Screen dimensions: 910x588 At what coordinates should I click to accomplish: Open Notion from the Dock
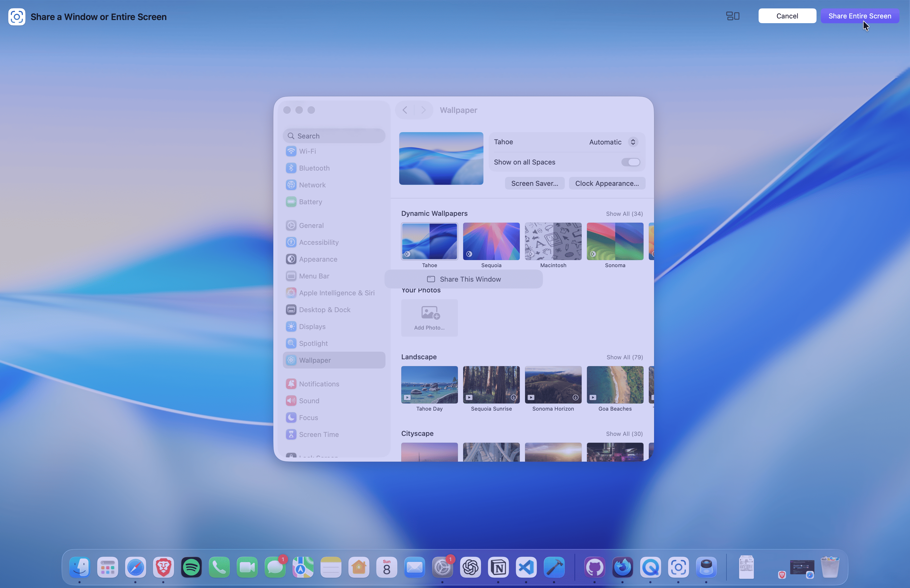tap(498, 567)
